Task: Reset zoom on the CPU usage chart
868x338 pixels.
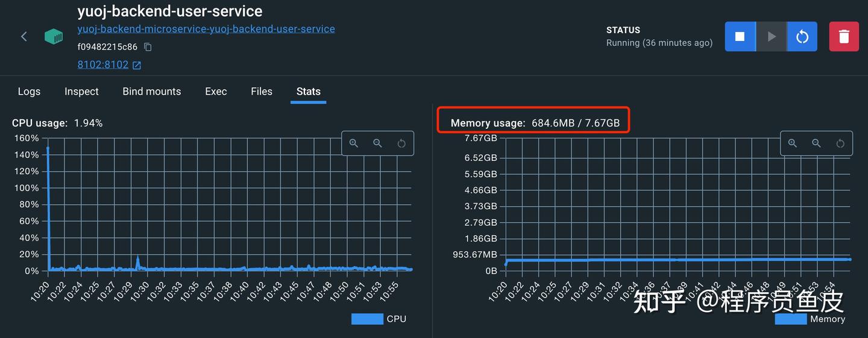Action: point(401,143)
